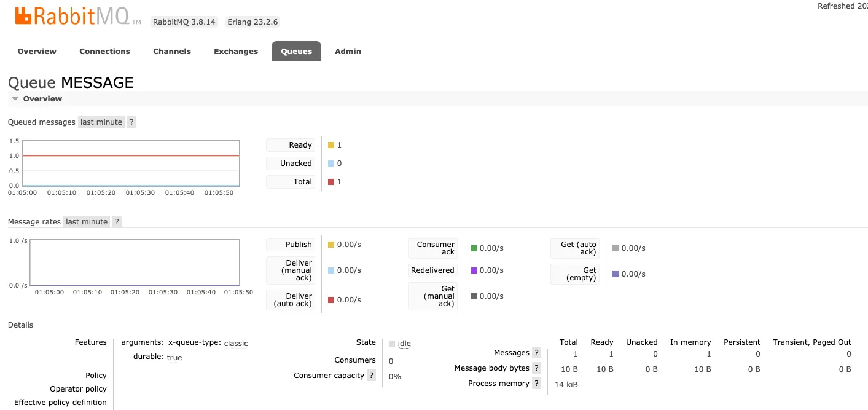The width and height of the screenshot is (868, 410).
Task: Click the durable feature label
Action: (x=149, y=357)
